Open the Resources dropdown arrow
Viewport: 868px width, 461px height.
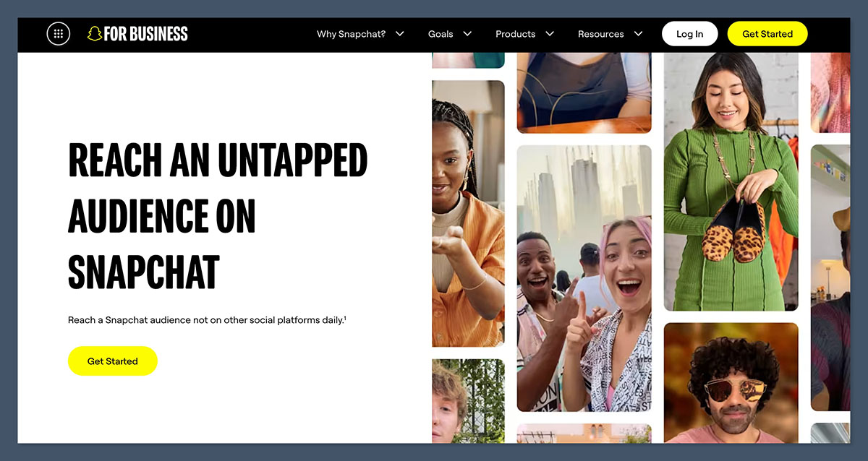tap(637, 33)
